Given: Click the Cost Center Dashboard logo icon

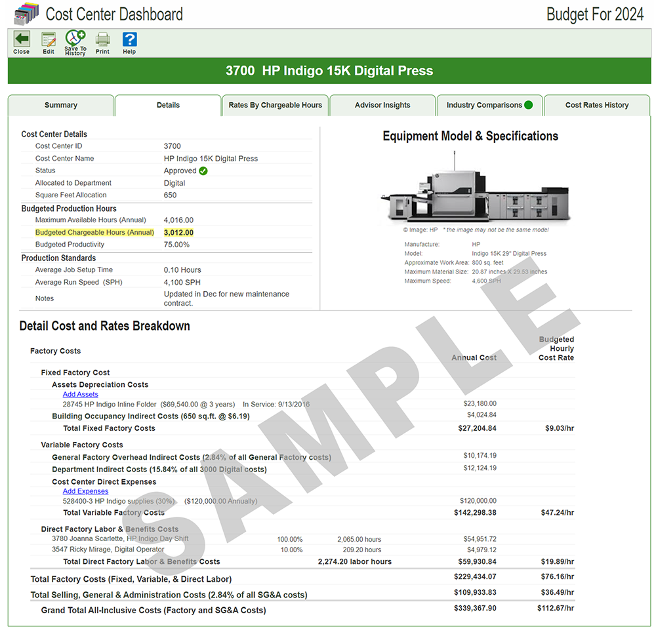Looking at the screenshot, I should [x=26, y=14].
